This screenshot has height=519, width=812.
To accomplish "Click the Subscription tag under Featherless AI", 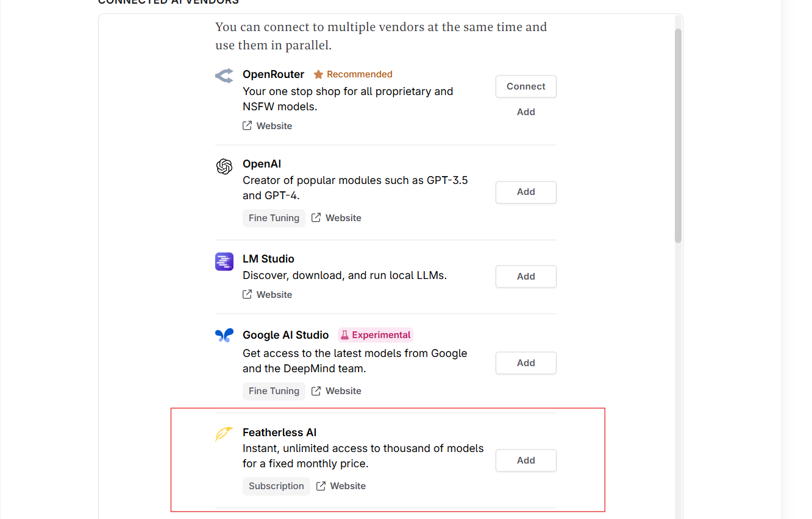I will [x=276, y=486].
